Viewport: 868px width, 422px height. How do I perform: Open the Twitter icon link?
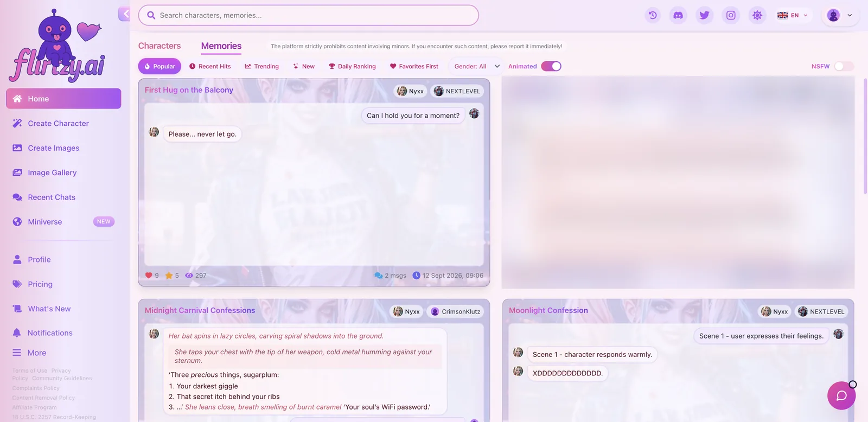coord(705,15)
